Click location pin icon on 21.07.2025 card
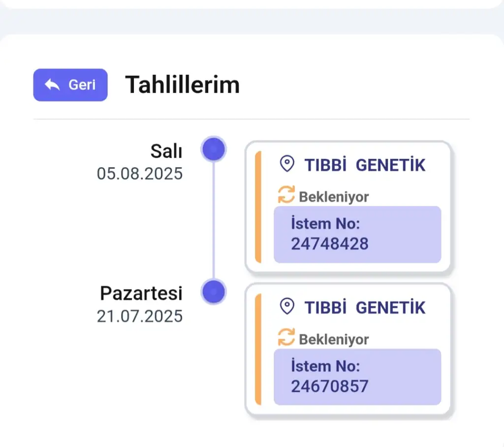 287,306
